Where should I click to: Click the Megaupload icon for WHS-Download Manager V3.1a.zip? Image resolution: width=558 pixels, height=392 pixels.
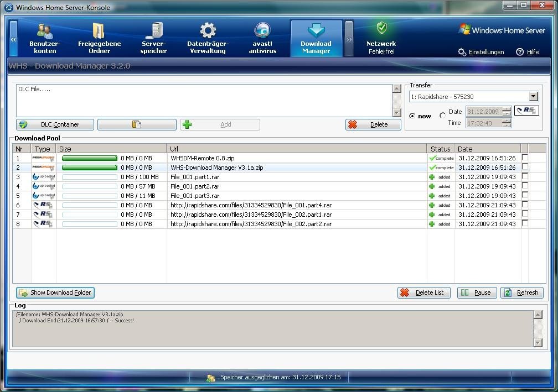43,168
